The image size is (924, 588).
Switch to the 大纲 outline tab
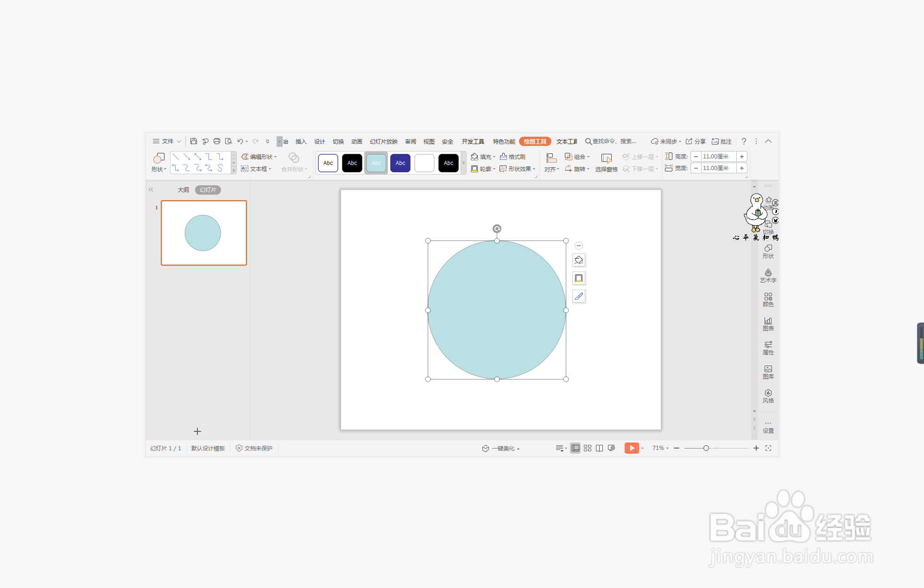184,190
